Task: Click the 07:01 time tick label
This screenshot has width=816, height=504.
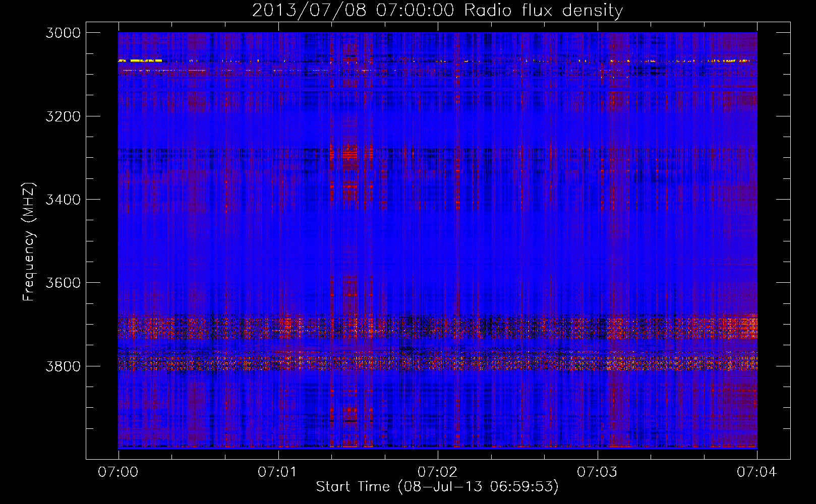Action: (278, 472)
